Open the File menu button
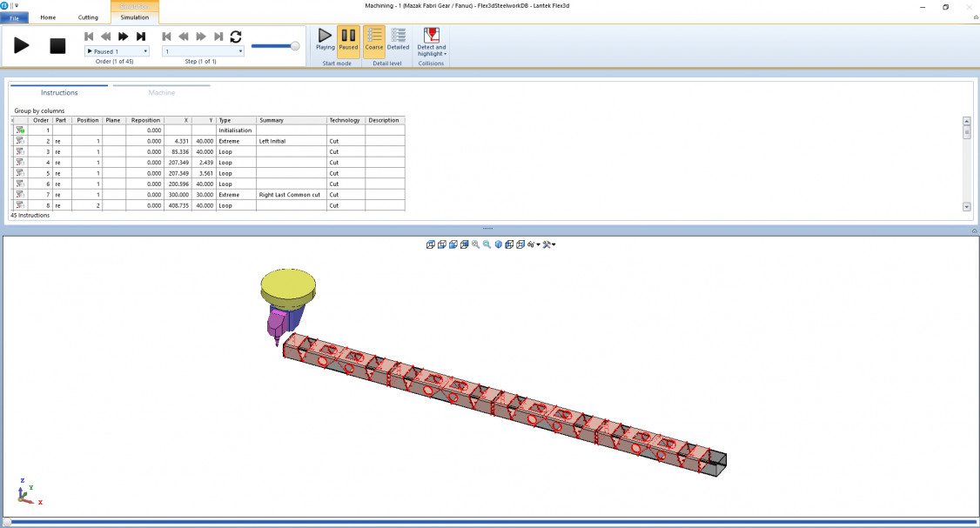 click(15, 17)
